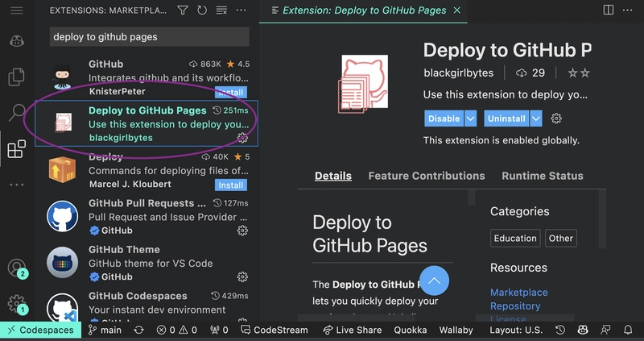This screenshot has width=644, height=341.
Task: Install the Deploy extension by Marcel J. Kloubert
Action: tap(231, 185)
